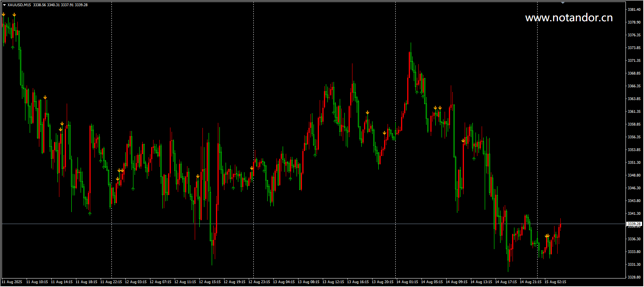The width and height of the screenshot is (644, 287).
Task: Click price level 3331.30 on the scale
Action: [634, 264]
